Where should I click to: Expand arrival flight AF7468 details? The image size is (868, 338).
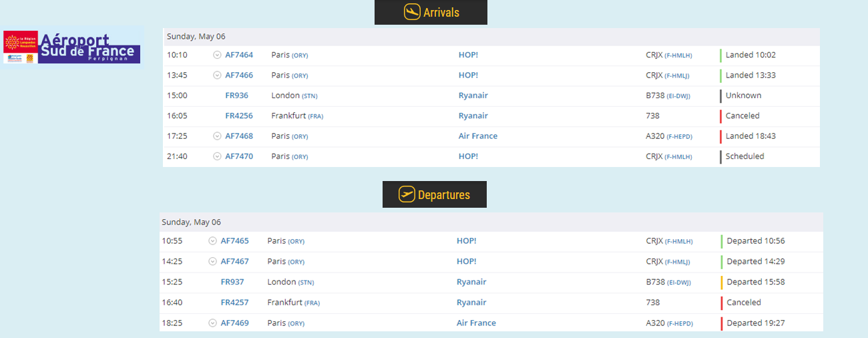tap(217, 136)
